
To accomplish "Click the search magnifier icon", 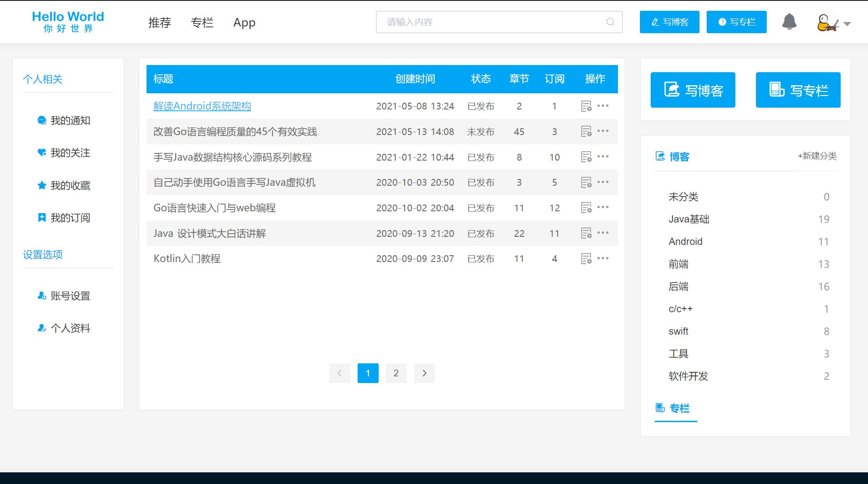I will pos(610,21).
